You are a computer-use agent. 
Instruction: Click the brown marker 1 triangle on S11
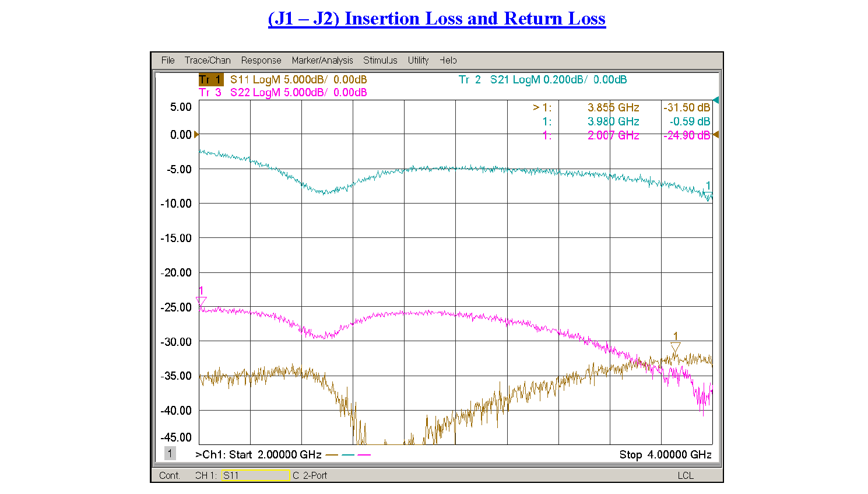(x=676, y=347)
